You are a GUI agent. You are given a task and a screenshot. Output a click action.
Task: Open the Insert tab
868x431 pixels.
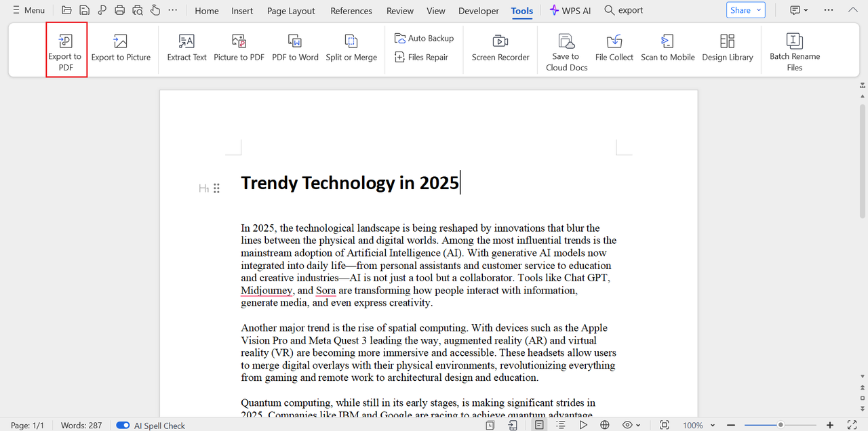point(242,10)
